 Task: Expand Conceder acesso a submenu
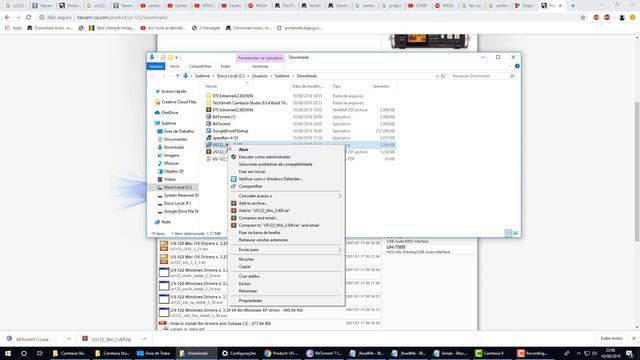[x=286, y=196]
